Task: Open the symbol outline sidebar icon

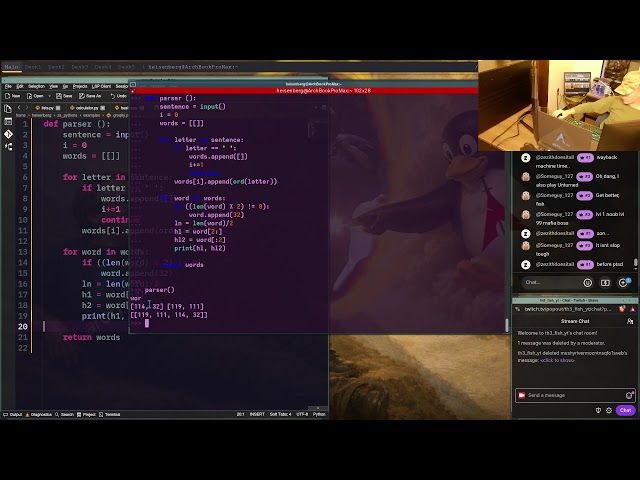Action: pyautogui.click(x=8, y=121)
